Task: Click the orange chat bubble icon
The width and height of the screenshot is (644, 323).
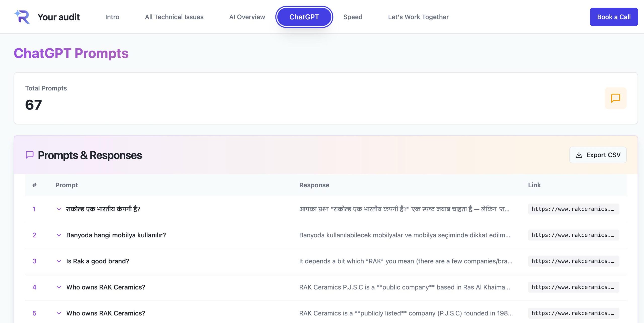Action: [x=615, y=98]
